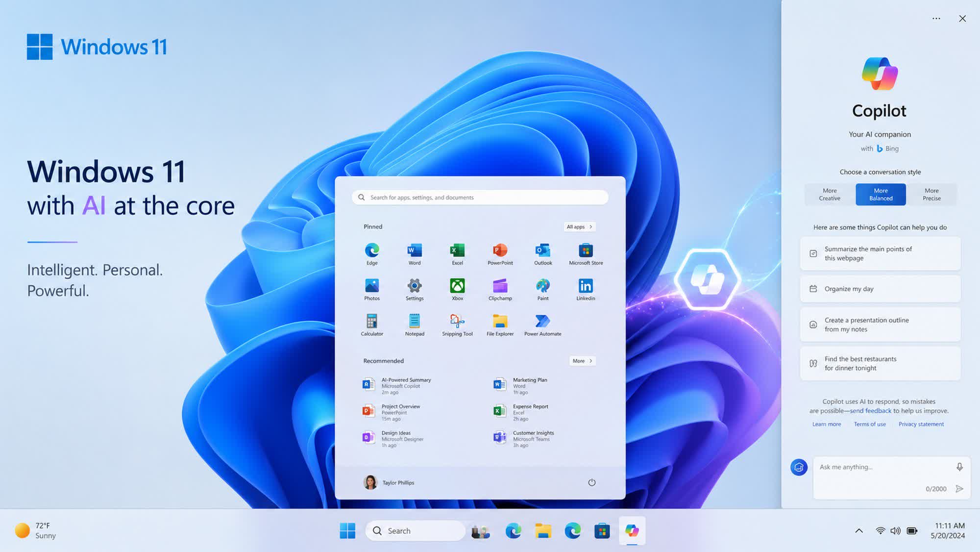The height and width of the screenshot is (552, 980).
Task: Click the Start menu search field
Action: pyautogui.click(x=480, y=198)
